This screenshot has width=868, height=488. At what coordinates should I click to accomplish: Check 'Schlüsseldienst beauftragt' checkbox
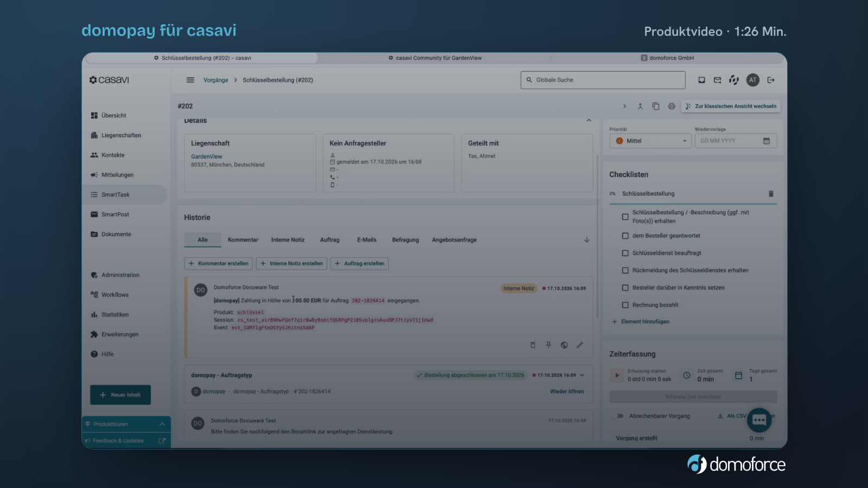625,253
